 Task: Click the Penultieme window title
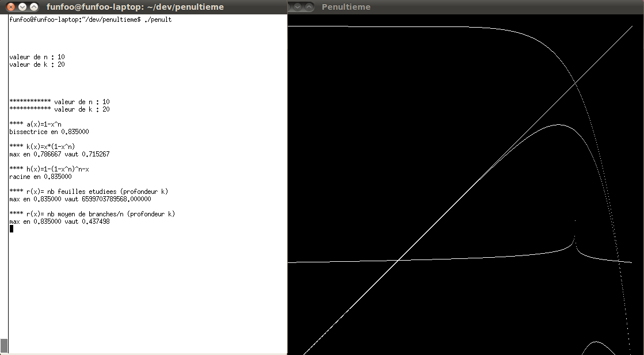tap(346, 7)
